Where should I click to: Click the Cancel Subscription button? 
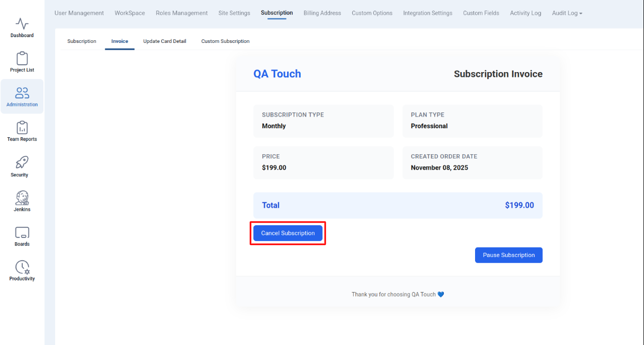[288, 233]
